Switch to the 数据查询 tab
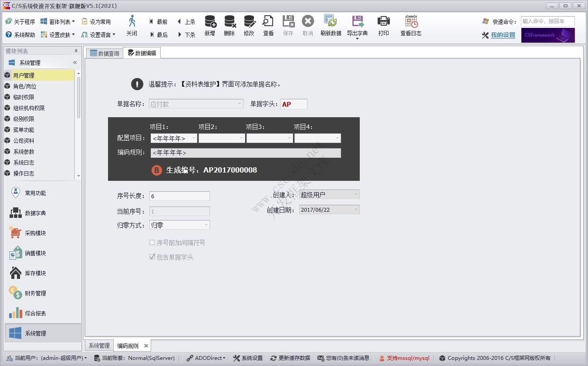This screenshot has width=588, height=366. pos(105,53)
